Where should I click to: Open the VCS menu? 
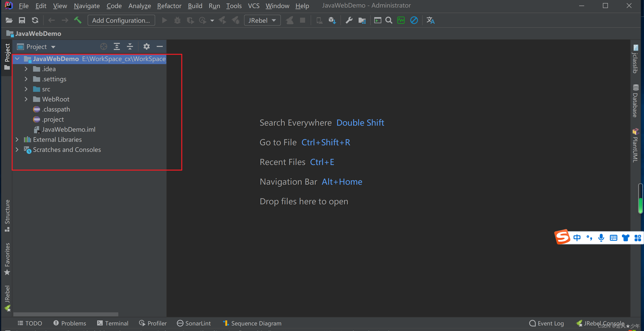point(254,6)
